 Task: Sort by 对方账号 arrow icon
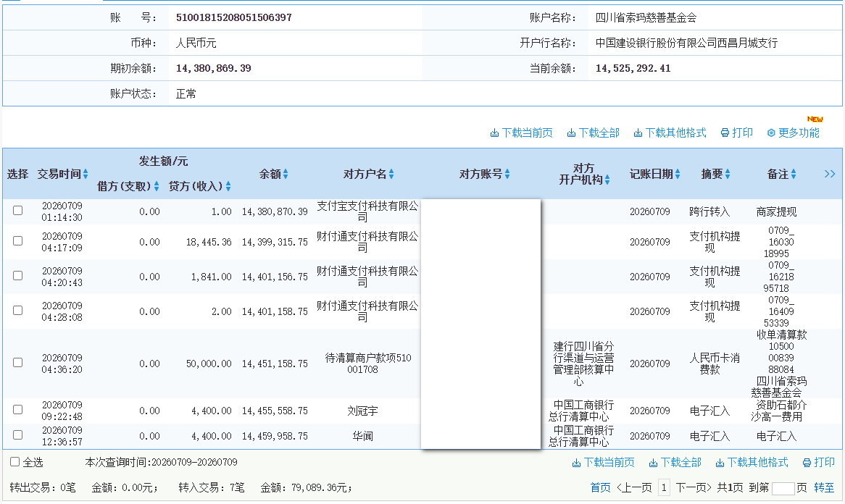[x=507, y=174]
